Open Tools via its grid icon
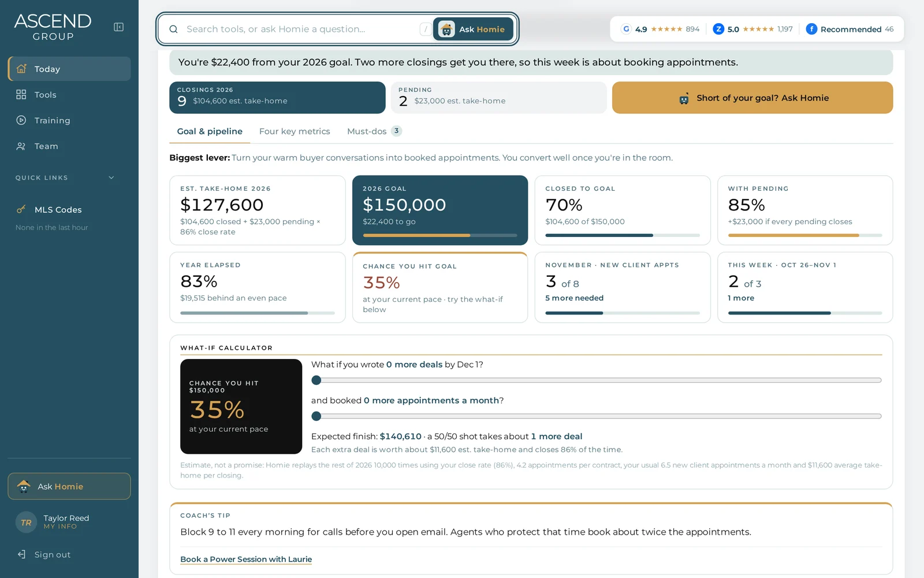The height and width of the screenshot is (578, 924). point(21,94)
